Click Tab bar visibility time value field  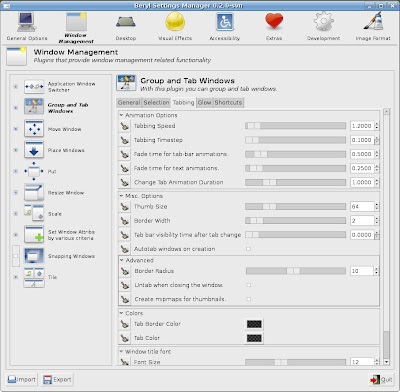362,235
